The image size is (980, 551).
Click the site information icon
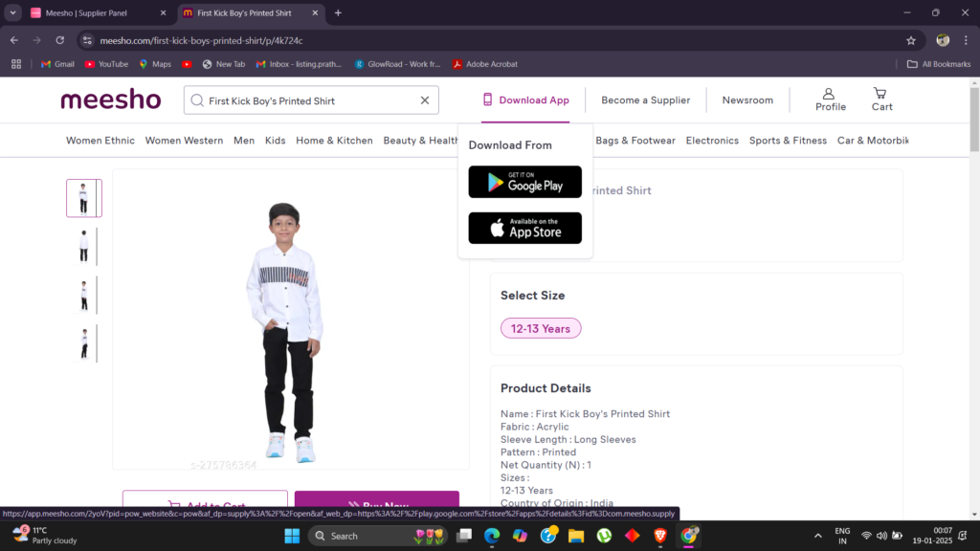(87, 40)
